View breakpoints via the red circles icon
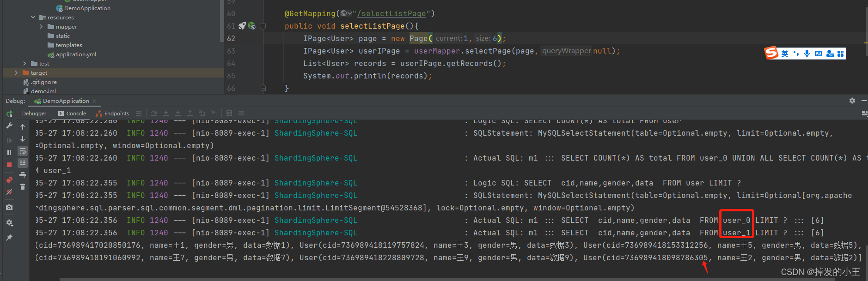This screenshot has height=281, width=868. 9,179
